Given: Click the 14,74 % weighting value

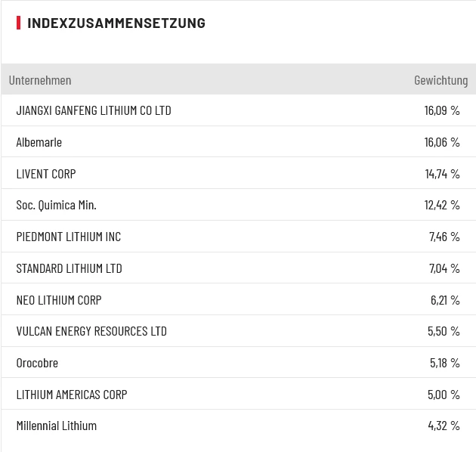Looking at the screenshot, I should click(442, 174).
